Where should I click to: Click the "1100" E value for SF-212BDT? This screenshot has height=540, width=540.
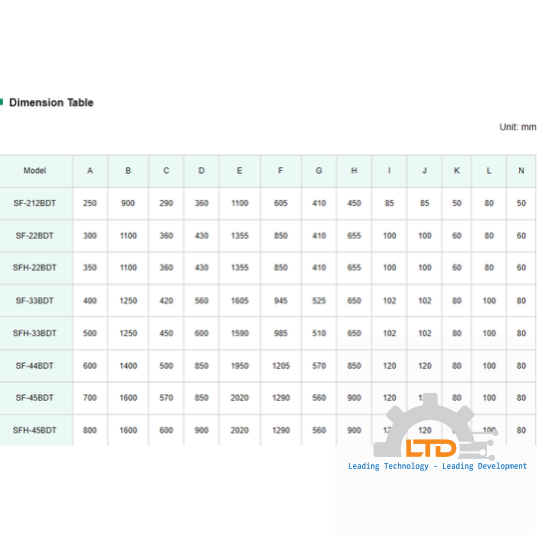pos(240,203)
